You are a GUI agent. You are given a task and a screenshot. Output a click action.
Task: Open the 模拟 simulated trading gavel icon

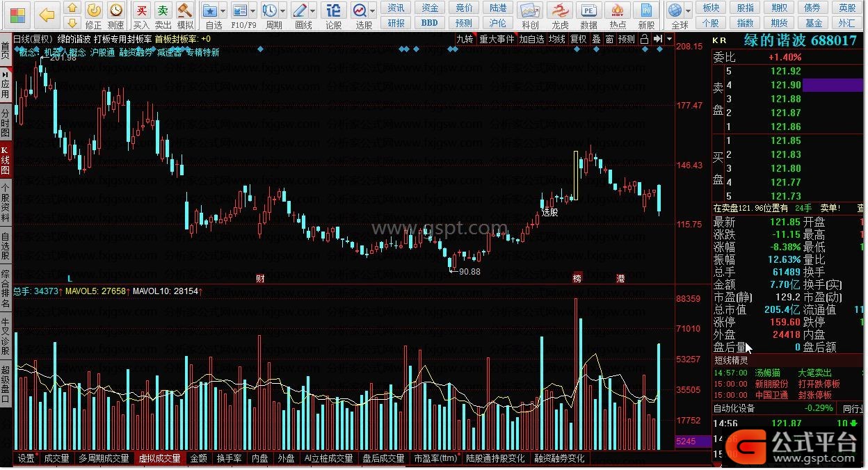185,15
